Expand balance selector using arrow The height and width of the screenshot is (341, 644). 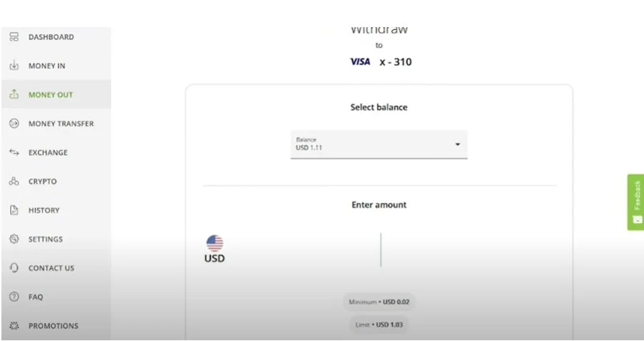click(x=458, y=145)
